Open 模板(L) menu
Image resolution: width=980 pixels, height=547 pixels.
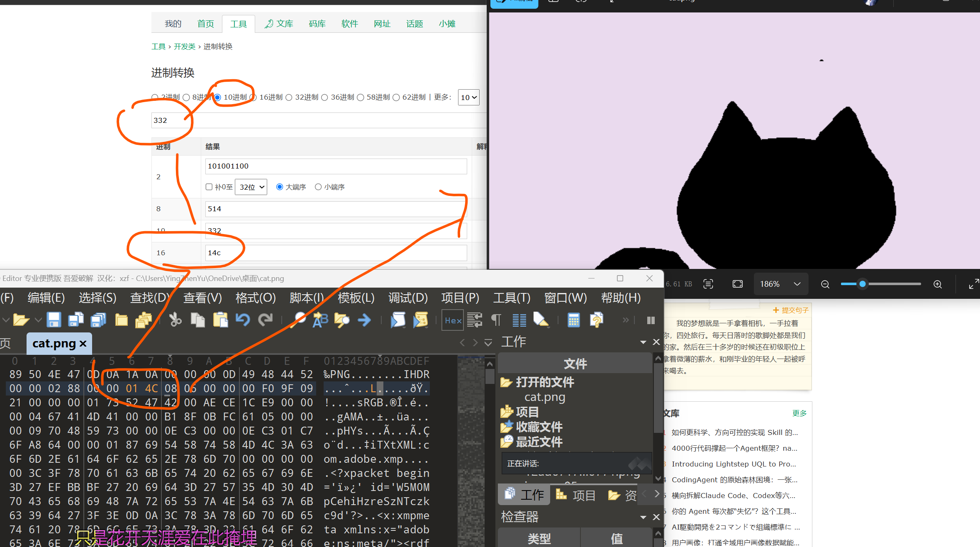[356, 298]
